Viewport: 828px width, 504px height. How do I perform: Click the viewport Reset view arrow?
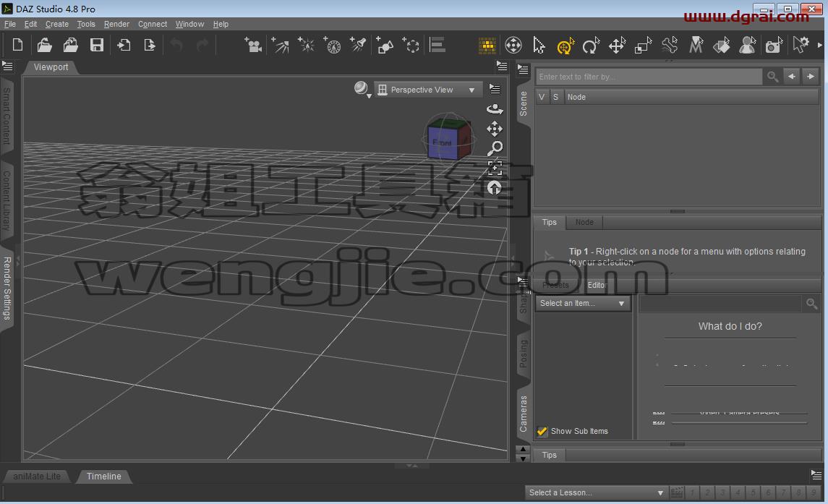[494, 187]
